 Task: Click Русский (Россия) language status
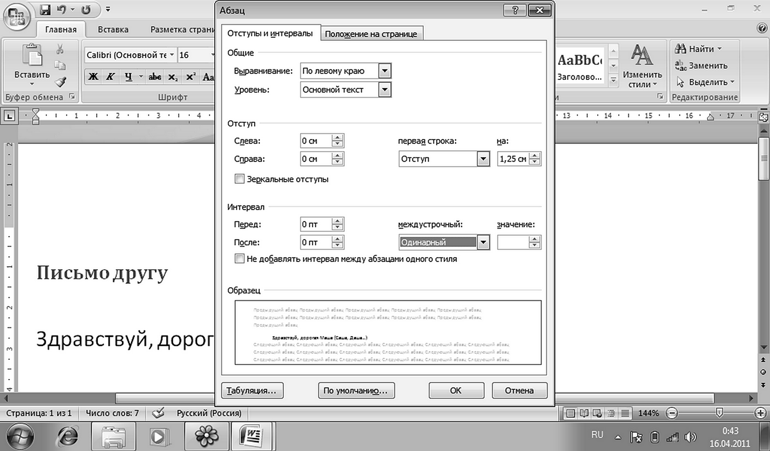(x=209, y=413)
